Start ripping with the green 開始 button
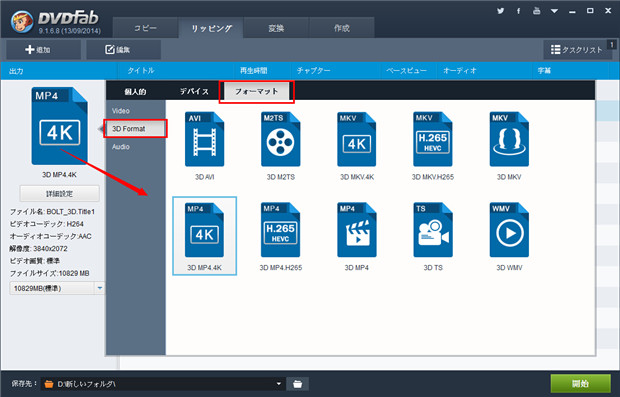This screenshot has height=397, width=620. pos(580,384)
